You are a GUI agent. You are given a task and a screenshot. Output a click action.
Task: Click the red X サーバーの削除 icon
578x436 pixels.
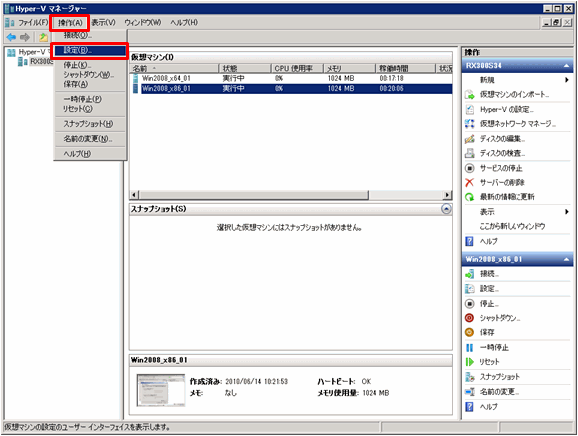tap(469, 182)
